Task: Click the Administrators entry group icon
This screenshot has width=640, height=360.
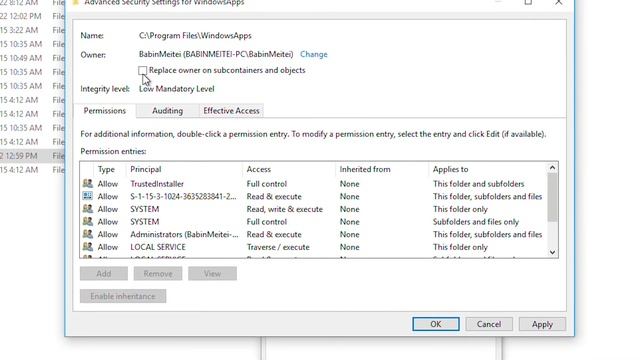Action: [x=87, y=234]
